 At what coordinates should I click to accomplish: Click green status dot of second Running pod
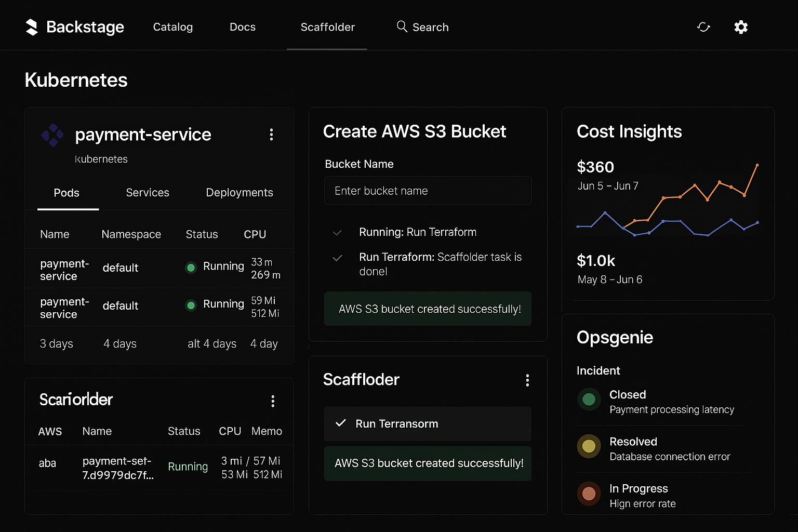[x=191, y=305]
